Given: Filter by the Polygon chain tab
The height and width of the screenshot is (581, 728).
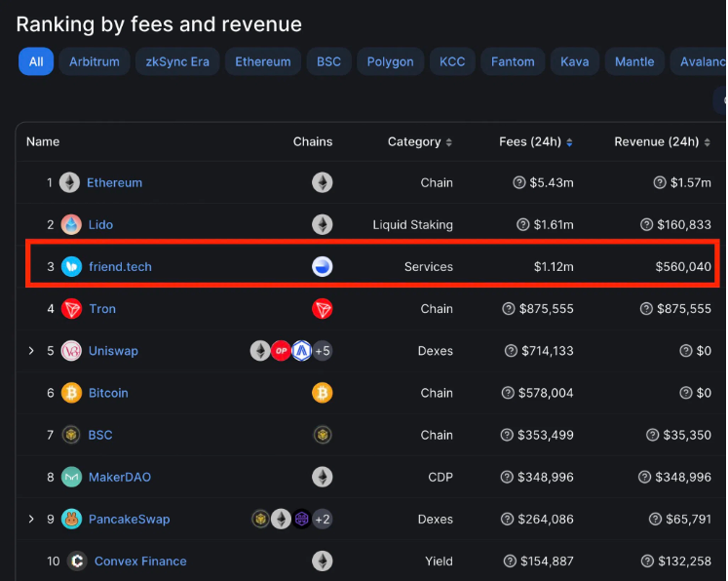Looking at the screenshot, I should click(x=390, y=61).
